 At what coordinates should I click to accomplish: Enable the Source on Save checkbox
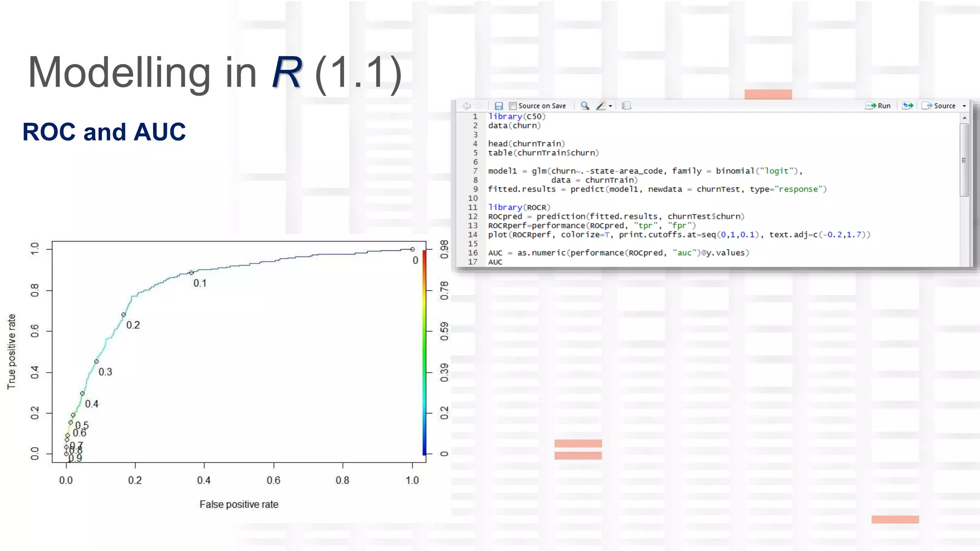point(513,106)
